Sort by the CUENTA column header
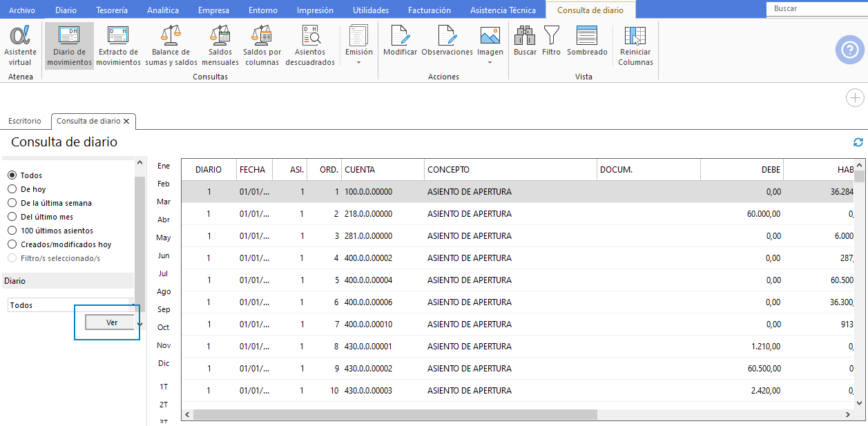The image size is (868, 426). pyautogui.click(x=383, y=170)
